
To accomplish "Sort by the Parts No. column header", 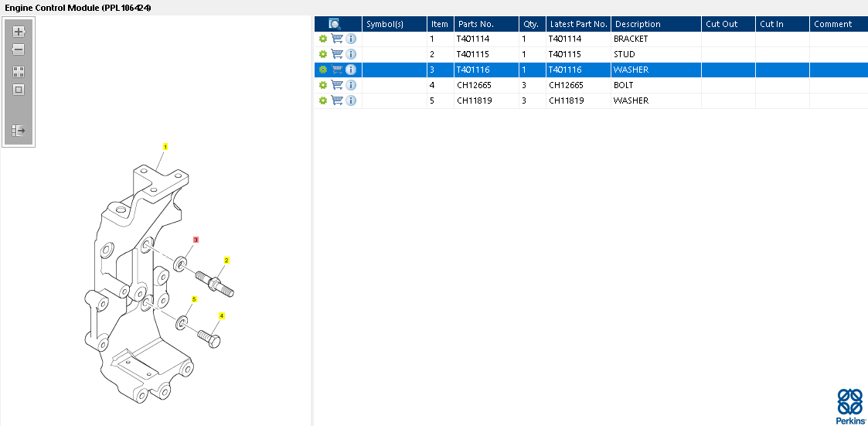I will click(487, 24).
